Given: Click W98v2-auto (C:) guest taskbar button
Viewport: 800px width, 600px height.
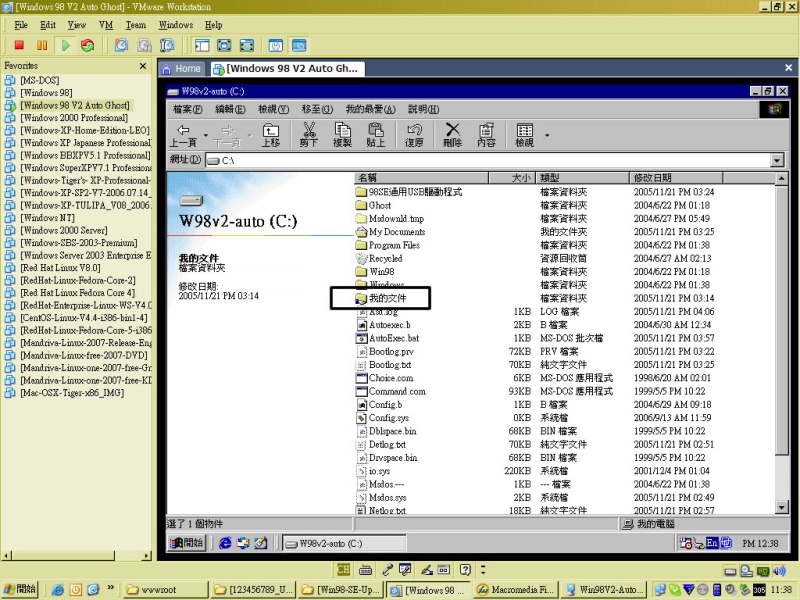Looking at the screenshot, I should pos(344,544).
